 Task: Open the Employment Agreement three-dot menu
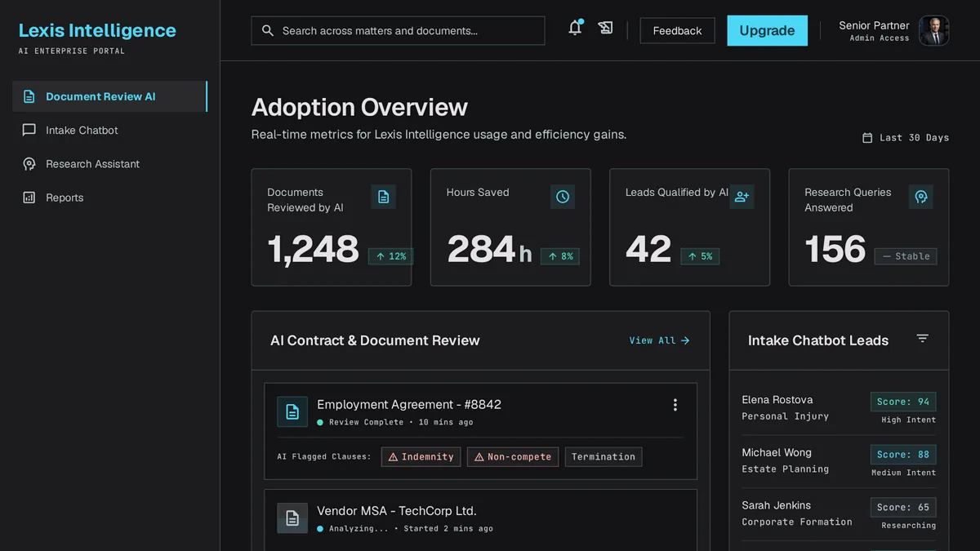click(675, 405)
